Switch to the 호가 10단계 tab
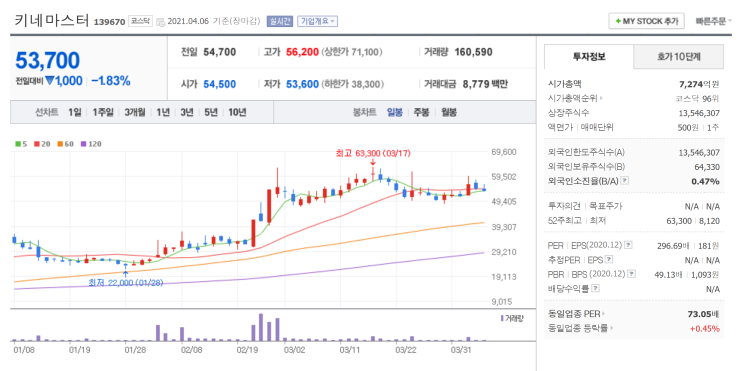The width and height of the screenshot is (743, 371). [x=679, y=57]
